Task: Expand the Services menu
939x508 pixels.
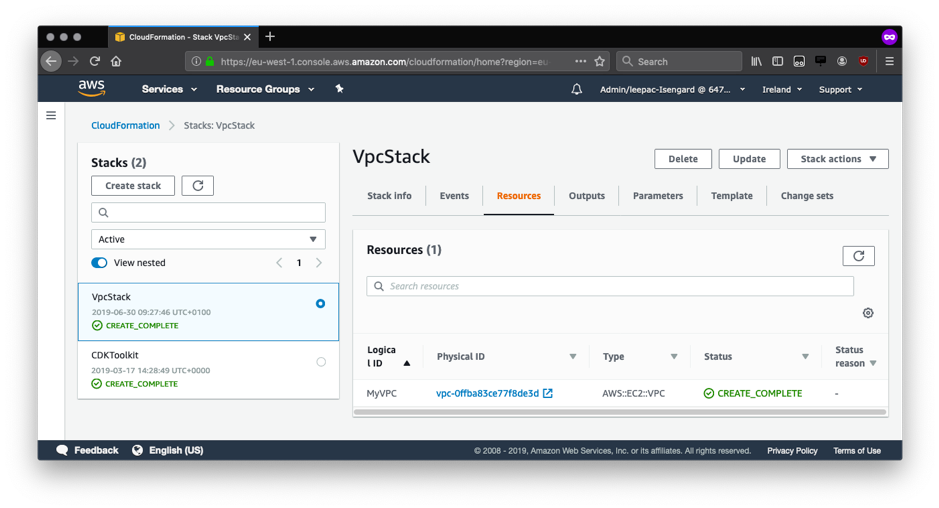Action: click(x=169, y=89)
